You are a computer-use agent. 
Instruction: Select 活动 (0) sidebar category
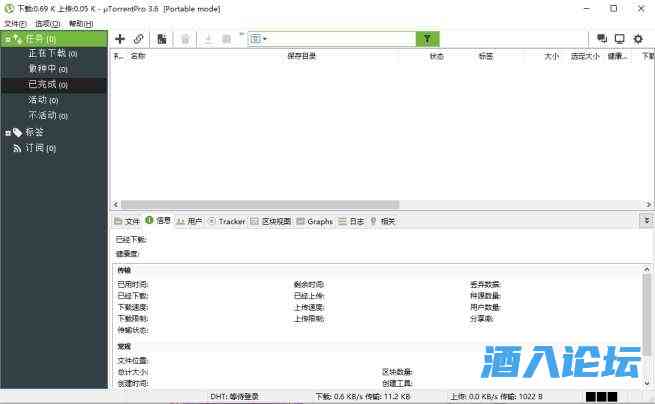pyautogui.click(x=43, y=100)
